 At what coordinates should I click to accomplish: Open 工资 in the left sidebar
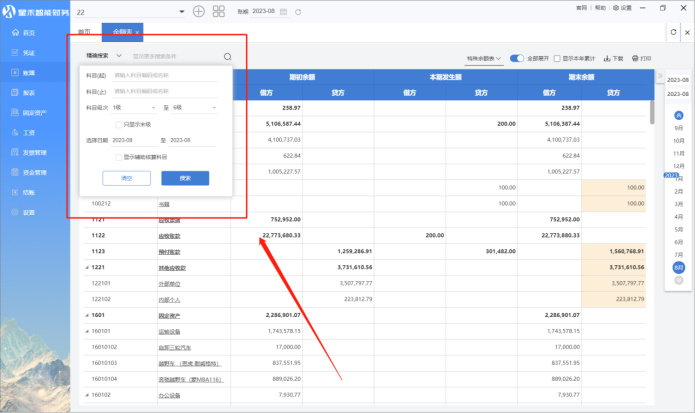point(28,132)
